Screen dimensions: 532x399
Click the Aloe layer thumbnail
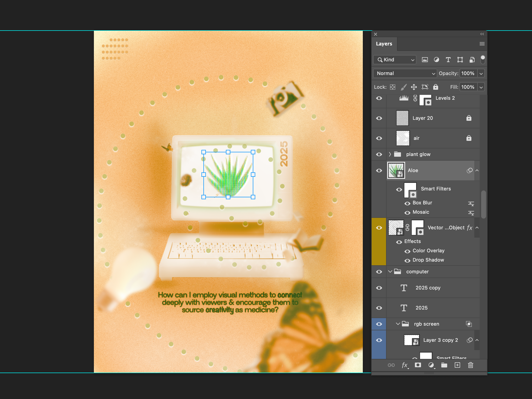click(x=396, y=170)
